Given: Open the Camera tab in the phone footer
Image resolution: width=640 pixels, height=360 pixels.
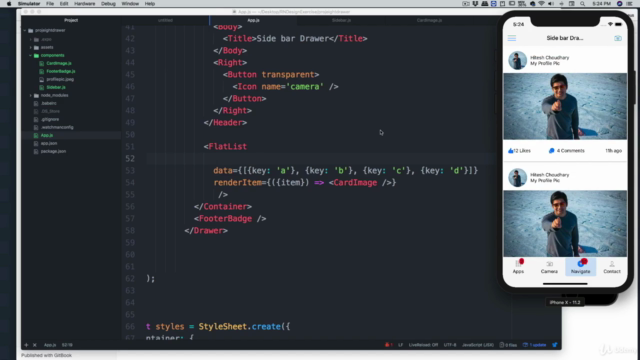Looking at the screenshot, I should click(549, 267).
